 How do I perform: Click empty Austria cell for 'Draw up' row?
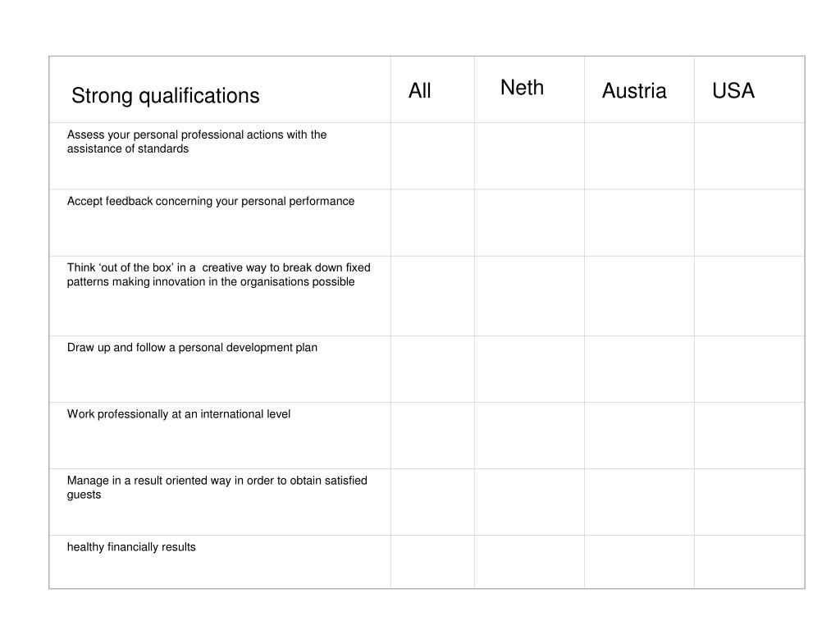tap(639, 369)
